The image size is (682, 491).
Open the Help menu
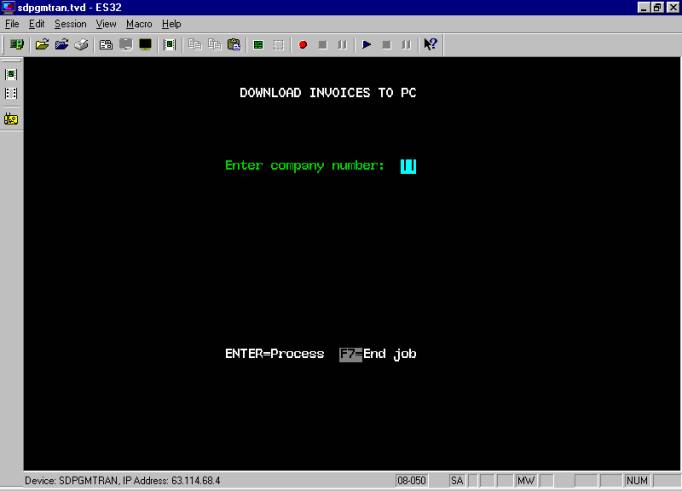171,24
